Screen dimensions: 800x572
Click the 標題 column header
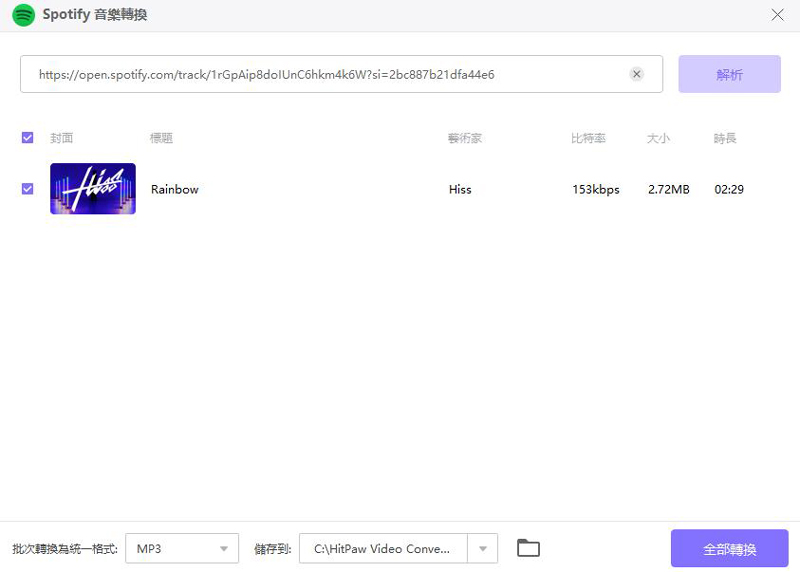click(161, 138)
